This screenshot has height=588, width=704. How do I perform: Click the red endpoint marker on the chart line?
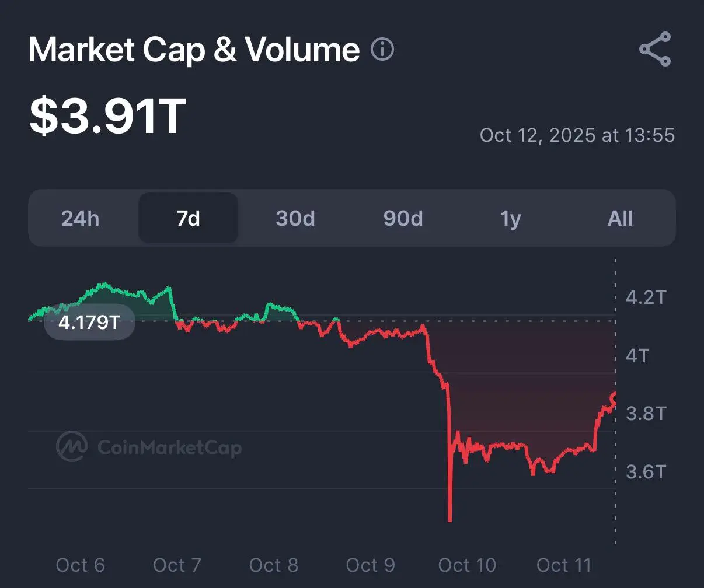[x=615, y=399]
